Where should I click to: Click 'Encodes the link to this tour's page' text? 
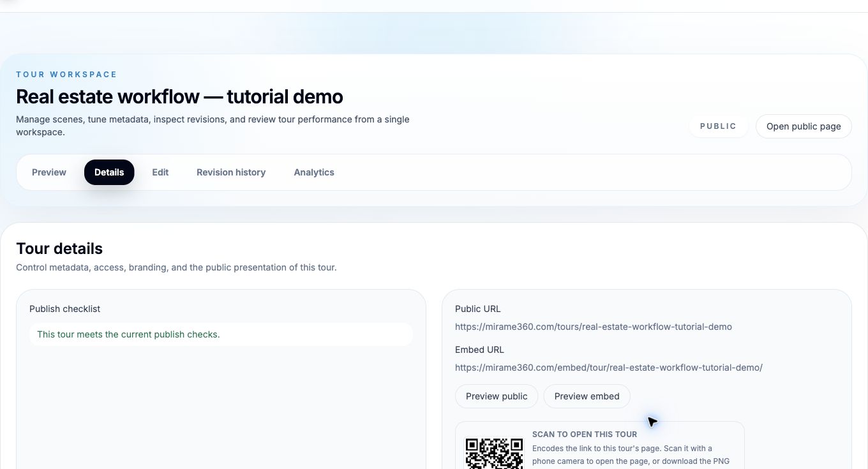[x=631, y=455]
